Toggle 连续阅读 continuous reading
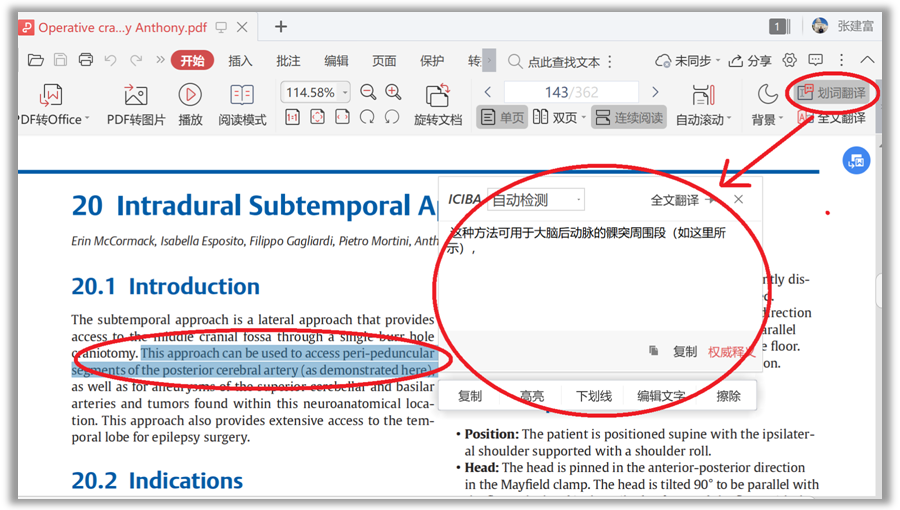 pos(629,118)
